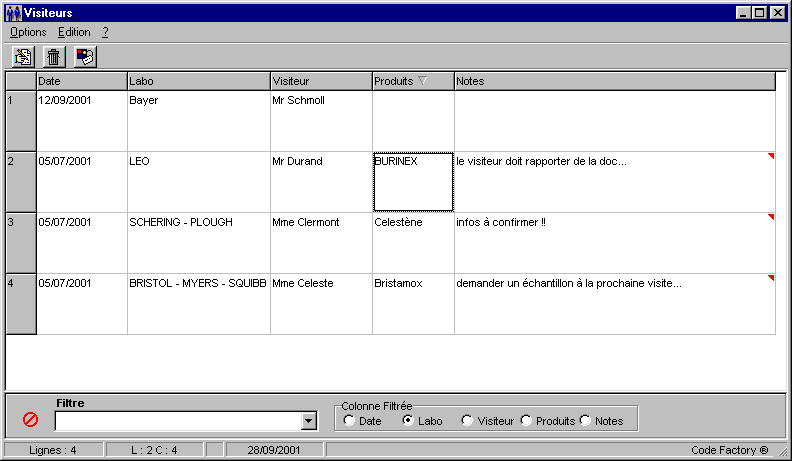Viewport: 792px width, 461px height.
Task: Click the Visiteur column header
Action: coord(321,81)
